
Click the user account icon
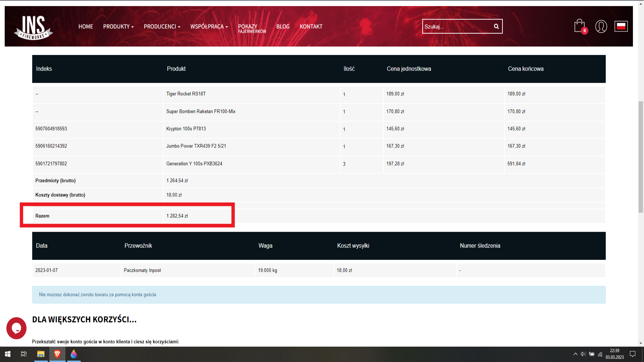point(601,26)
